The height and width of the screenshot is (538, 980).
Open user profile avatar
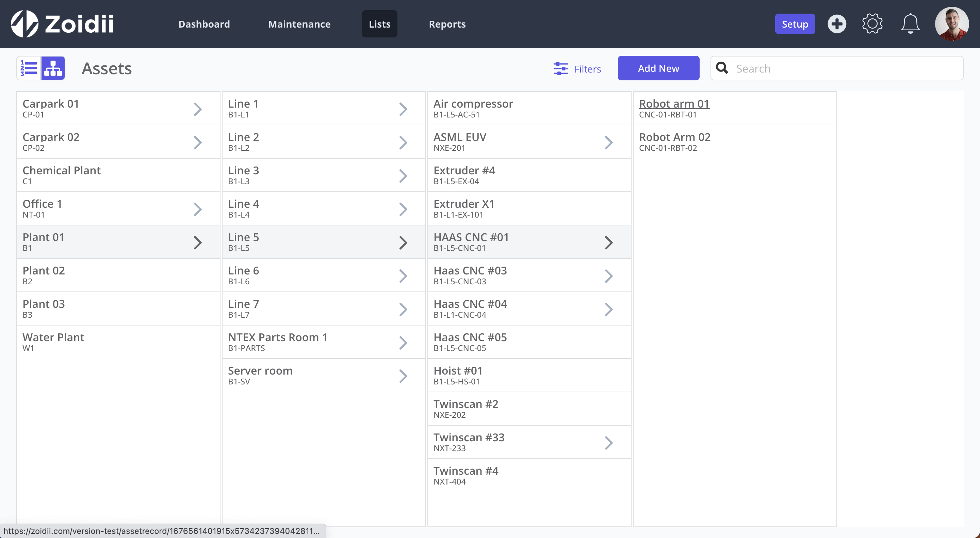[x=951, y=24]
